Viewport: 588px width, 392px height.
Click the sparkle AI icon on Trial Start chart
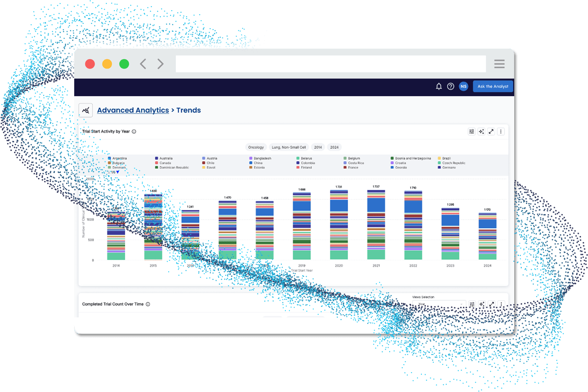pos(481,132)
